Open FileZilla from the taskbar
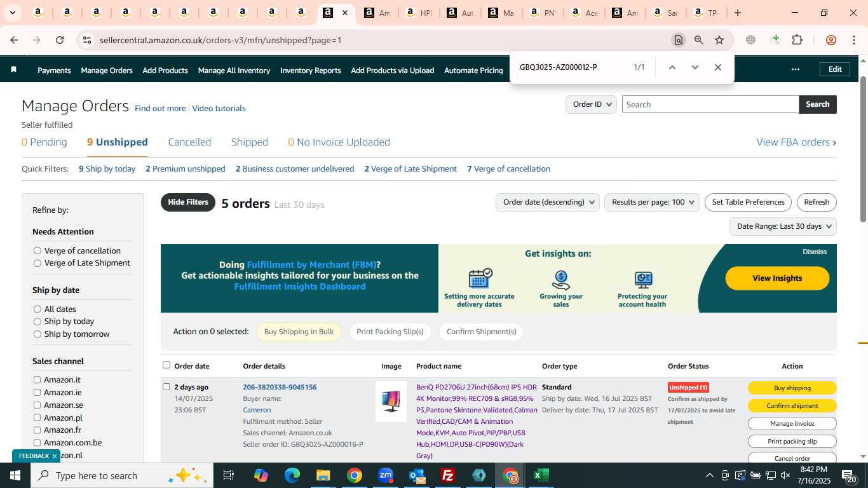 (448, 475)
